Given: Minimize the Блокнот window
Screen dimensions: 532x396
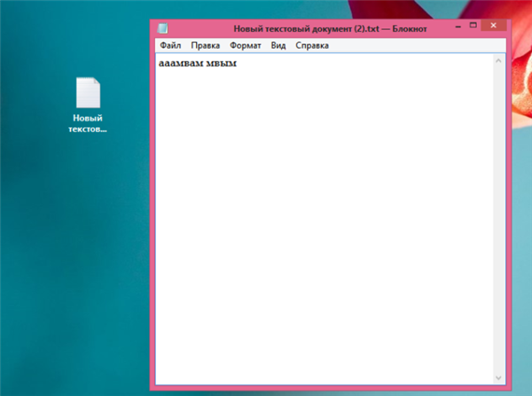Looking at the screenshot, I should click(x=458, y=26).
